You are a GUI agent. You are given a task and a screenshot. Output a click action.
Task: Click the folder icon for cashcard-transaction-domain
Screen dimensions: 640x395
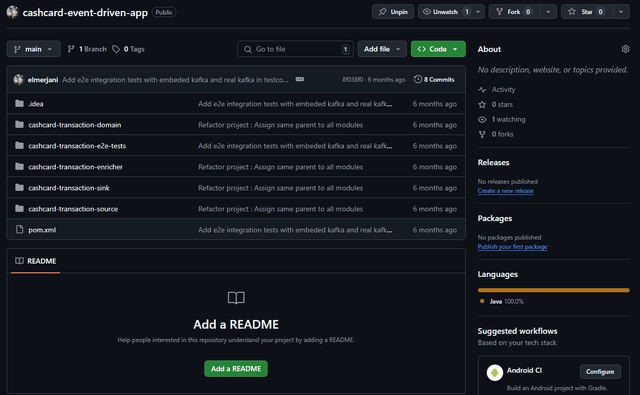pyautogui.click(x=19, y=124)
